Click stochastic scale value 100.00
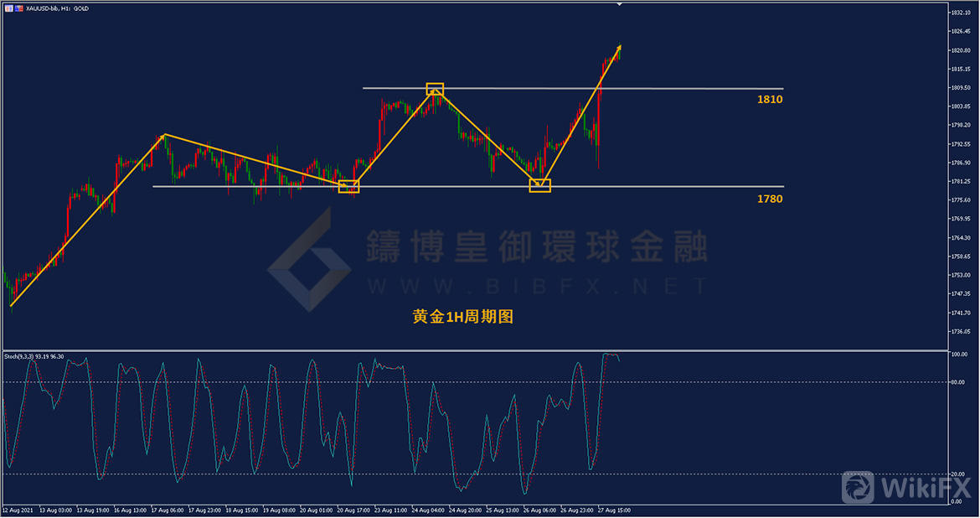 pyautogui.click(x=958, y=355)
